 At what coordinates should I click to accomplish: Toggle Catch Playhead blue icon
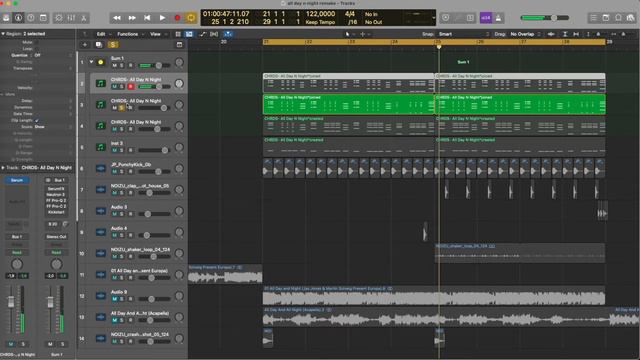coord(228,34)
